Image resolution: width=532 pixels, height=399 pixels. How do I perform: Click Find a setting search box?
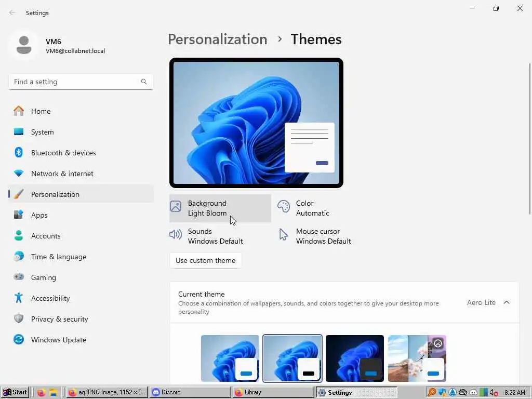point(81,82)
